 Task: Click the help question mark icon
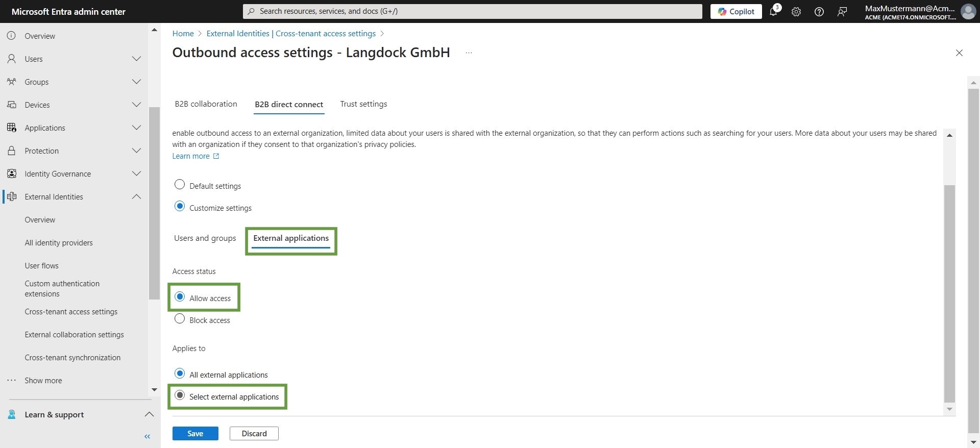click(x=819, y=11)
